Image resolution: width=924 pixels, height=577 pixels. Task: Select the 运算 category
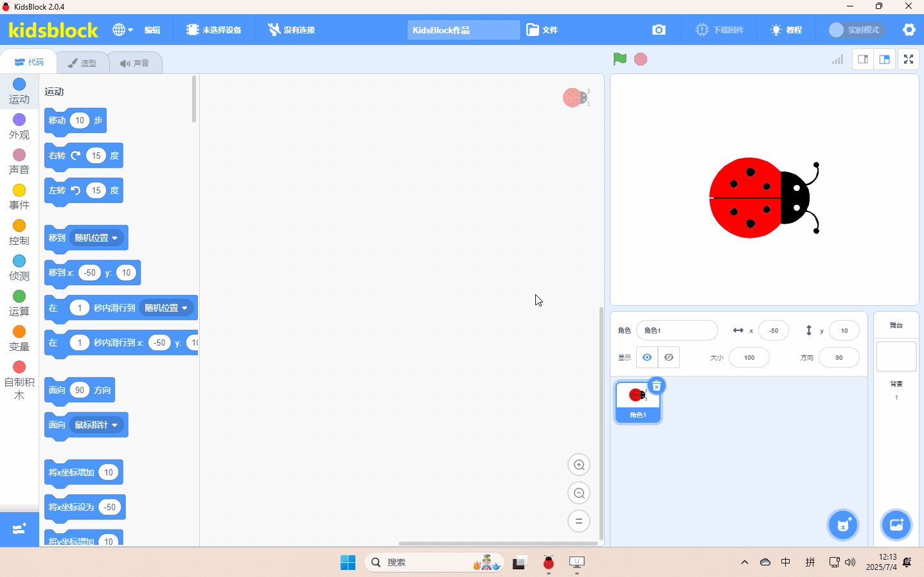tap(19, 303)
